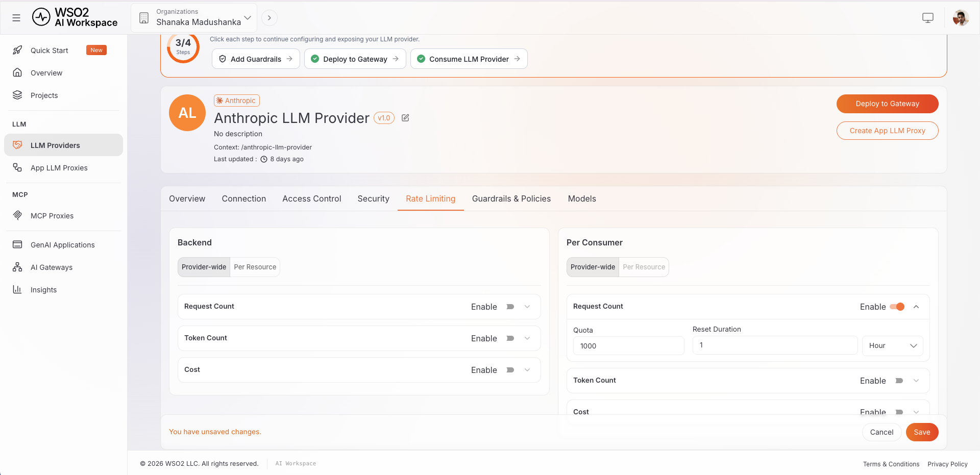The width and height of the screenshot is (980, 475).
Task: Open MCP Proxies in the sidebar
Action: [63, 216]
